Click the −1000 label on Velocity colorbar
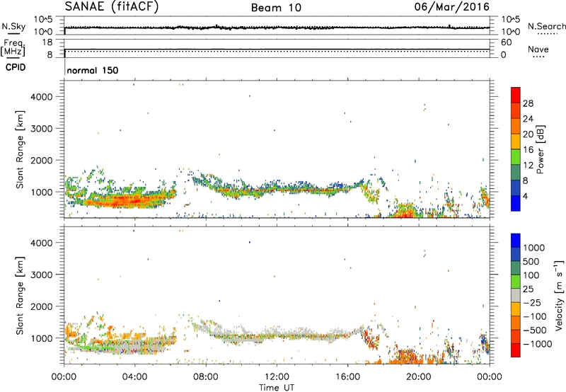Image resolution: width=566 pixels, height=392 pixels. (538, 344)
